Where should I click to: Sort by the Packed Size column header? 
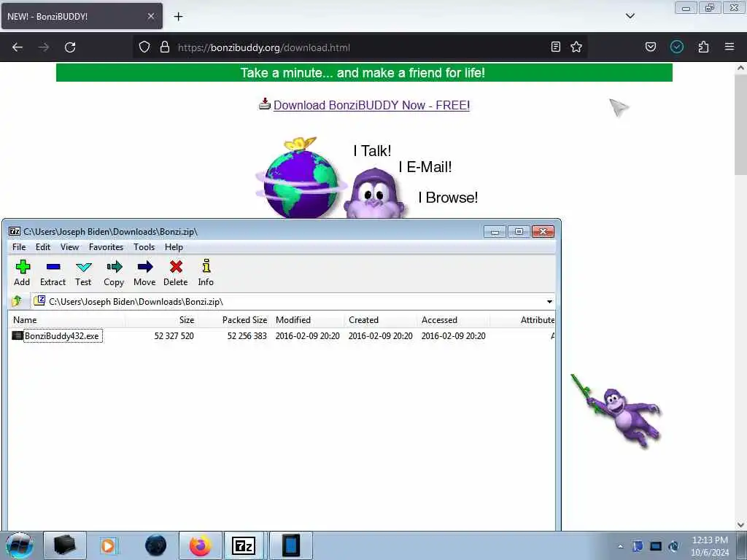(x=234, y=320)
